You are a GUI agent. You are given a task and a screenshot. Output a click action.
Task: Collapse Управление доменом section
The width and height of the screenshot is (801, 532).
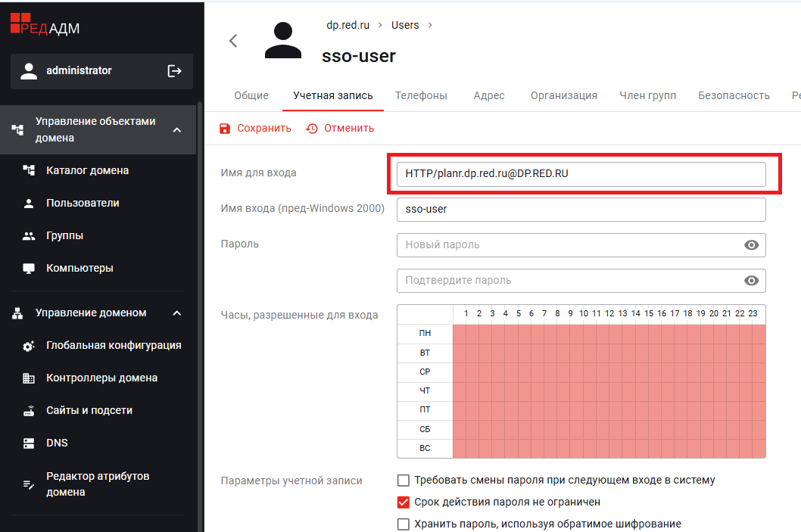tap(177, 313)
